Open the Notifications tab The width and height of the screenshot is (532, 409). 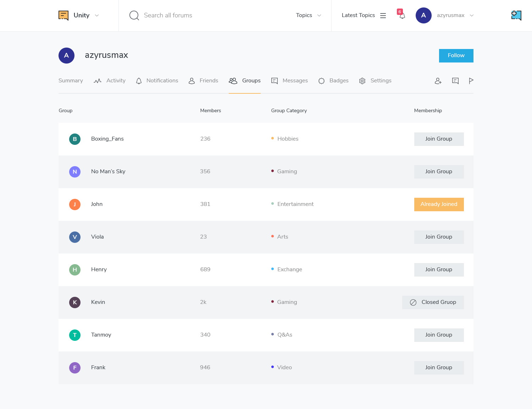(x=157, y=81)
